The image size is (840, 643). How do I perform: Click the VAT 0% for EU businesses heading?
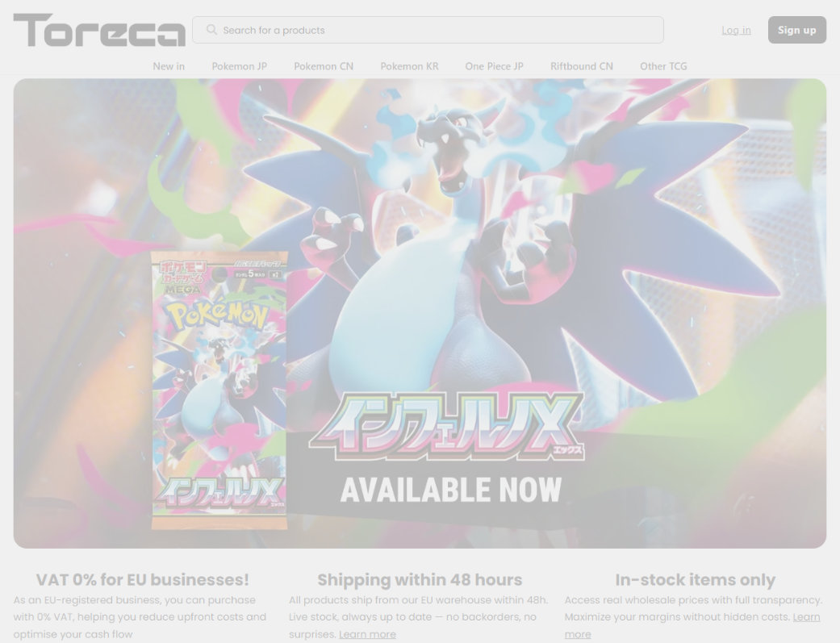point(143,579)
